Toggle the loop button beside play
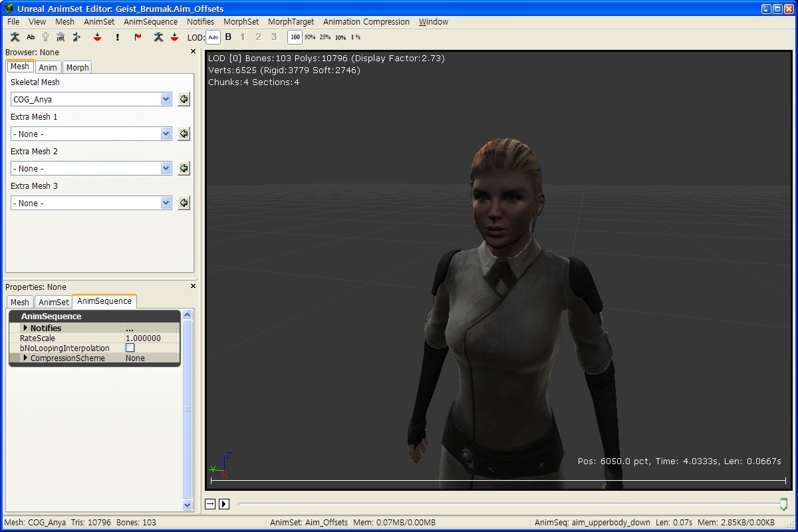This screenshot has width=798, height=532. pos(210,504)
